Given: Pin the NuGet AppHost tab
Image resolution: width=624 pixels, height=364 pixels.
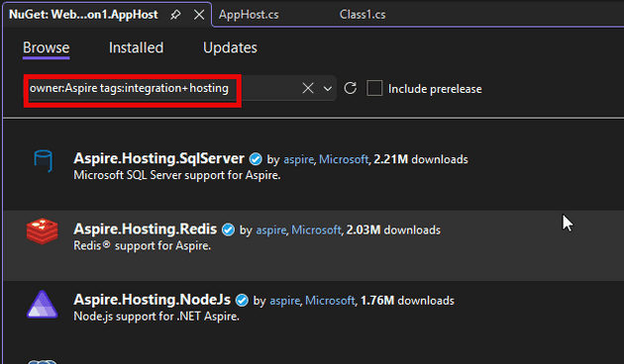Looking at the screenshot, I should [175, 15].
